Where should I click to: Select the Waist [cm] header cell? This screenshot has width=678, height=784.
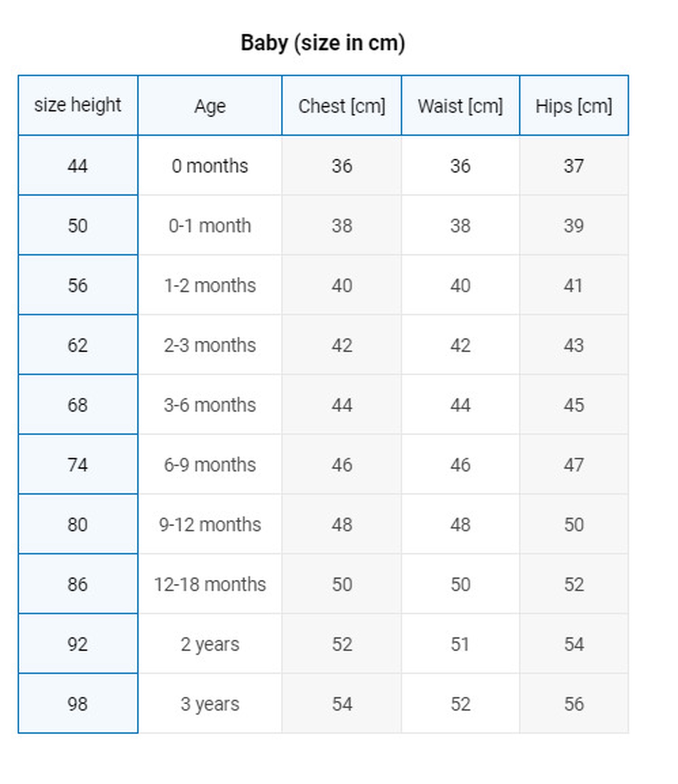click(x=460, y=106)
